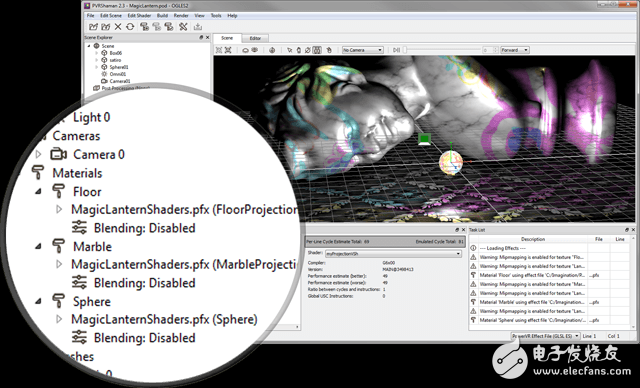Select the Sphere01 node in Scene Explorer
640x388 pixels.
[x=119, y=67]
